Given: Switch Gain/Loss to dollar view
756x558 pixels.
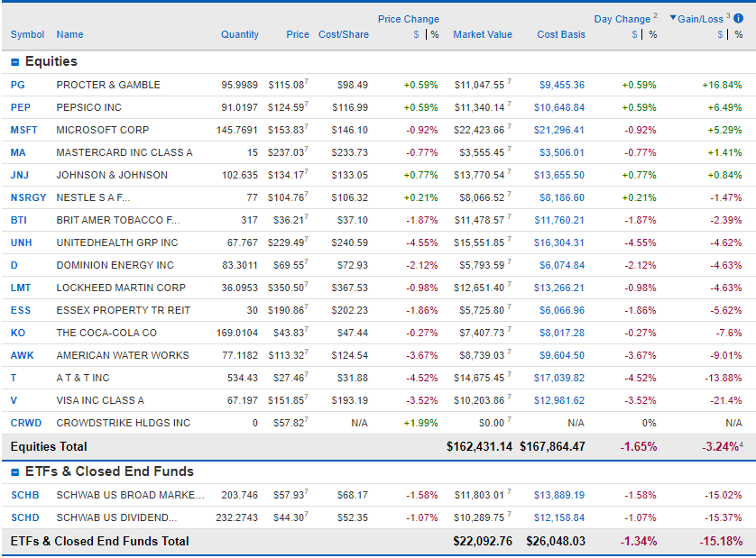Looking at the screenshot, I should point(720,34).
